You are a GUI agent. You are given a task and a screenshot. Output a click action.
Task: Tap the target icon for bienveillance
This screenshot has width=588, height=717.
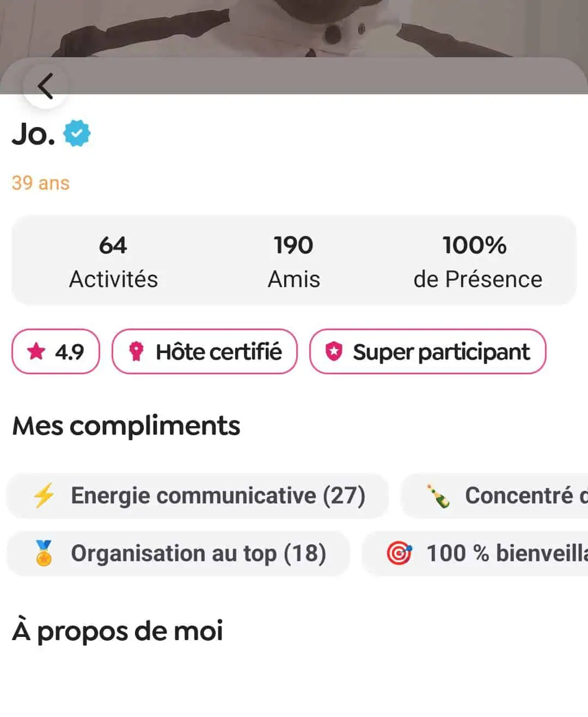(399, 553)
